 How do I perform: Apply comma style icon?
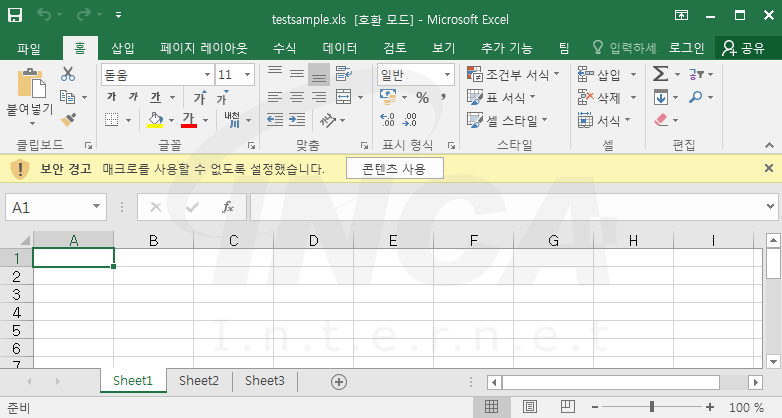(443, 97)
